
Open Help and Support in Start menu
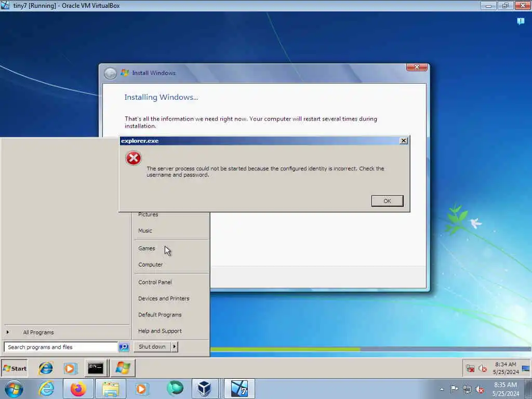pyautogui.click(x=160, y=331)
